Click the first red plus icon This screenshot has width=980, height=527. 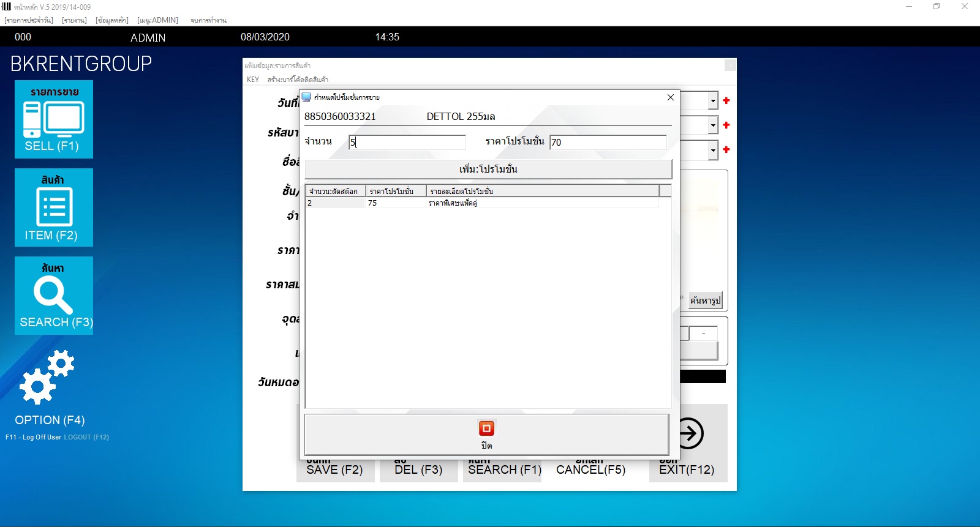point(726,100)
